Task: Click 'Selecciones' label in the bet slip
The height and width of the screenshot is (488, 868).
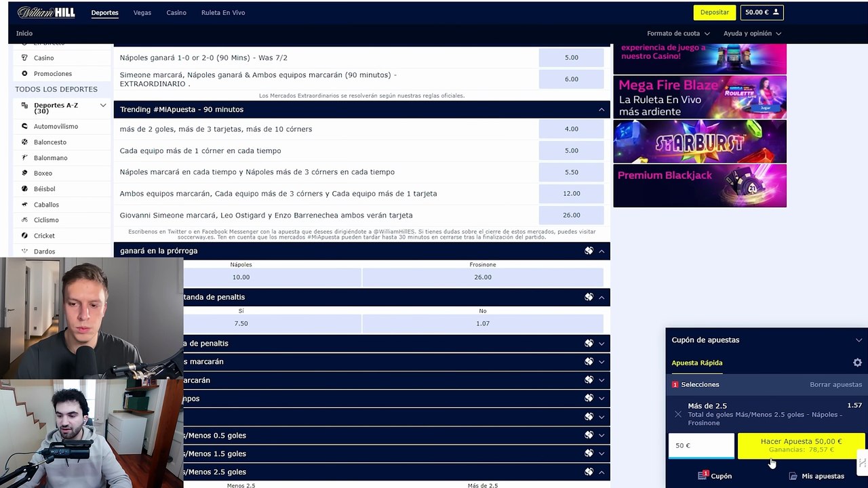Action: 700,384
